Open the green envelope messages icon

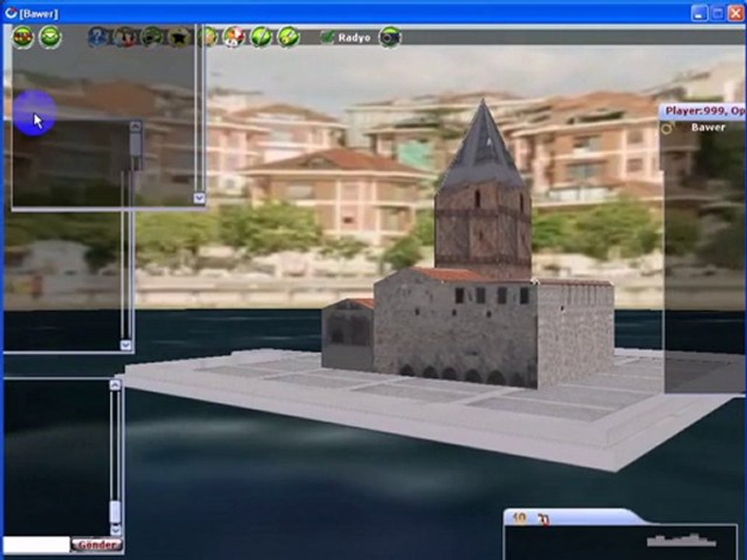(x=50, y=37)
